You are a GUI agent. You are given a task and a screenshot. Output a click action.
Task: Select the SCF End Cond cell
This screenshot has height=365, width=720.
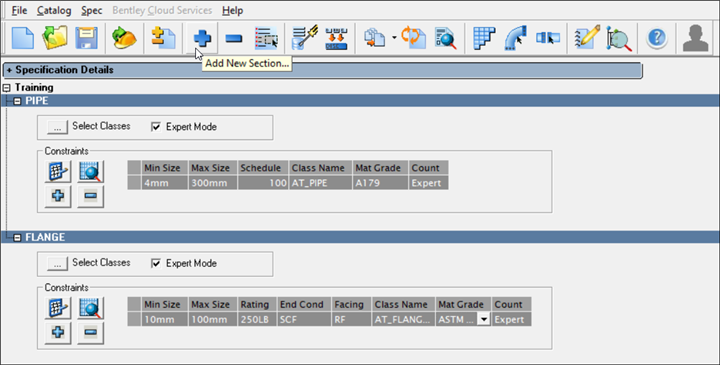coord(304,320)
